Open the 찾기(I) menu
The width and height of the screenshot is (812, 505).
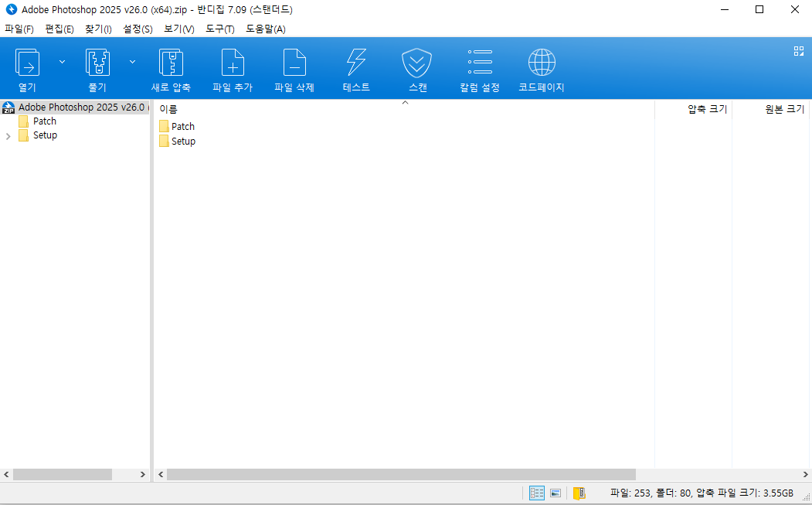point(98,29)
